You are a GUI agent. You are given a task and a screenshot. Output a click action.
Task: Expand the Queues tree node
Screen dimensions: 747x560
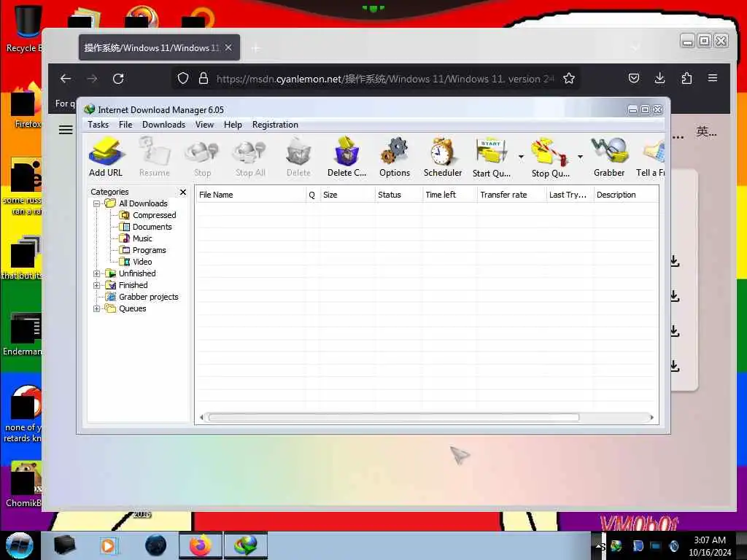pyautogui.click(x=97, y=308)
